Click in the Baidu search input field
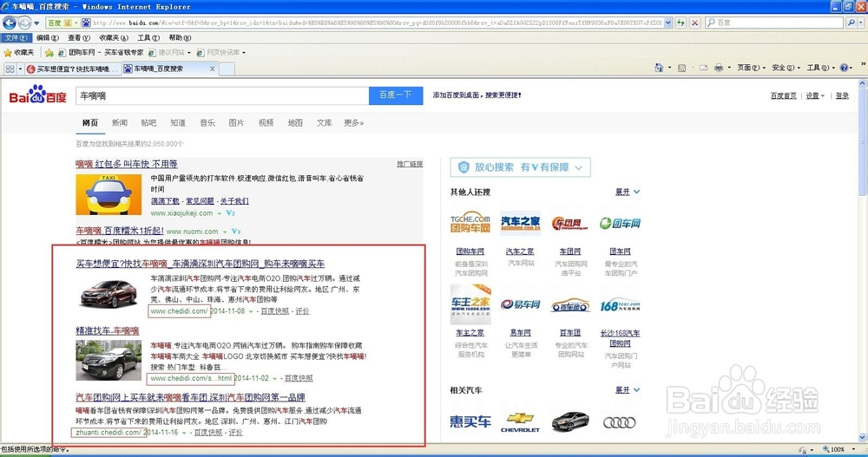 tap(222, 95)
